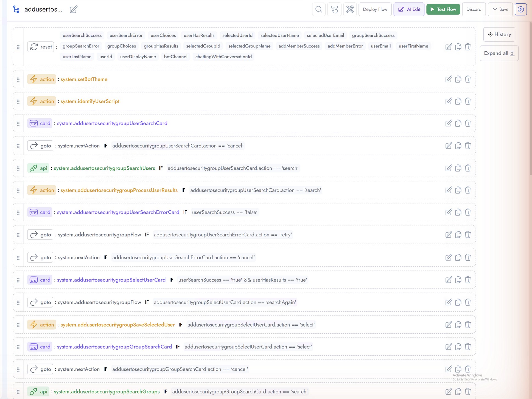Duplicate the goto 'searchAgain' step
Viewport: 532px width, 399px height.
[x=458, y=302]
